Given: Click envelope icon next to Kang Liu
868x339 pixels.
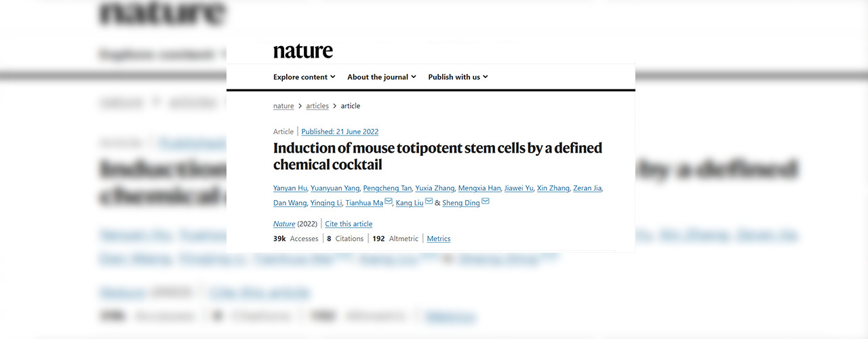Looking at the screenshot, I should point(429,201).
